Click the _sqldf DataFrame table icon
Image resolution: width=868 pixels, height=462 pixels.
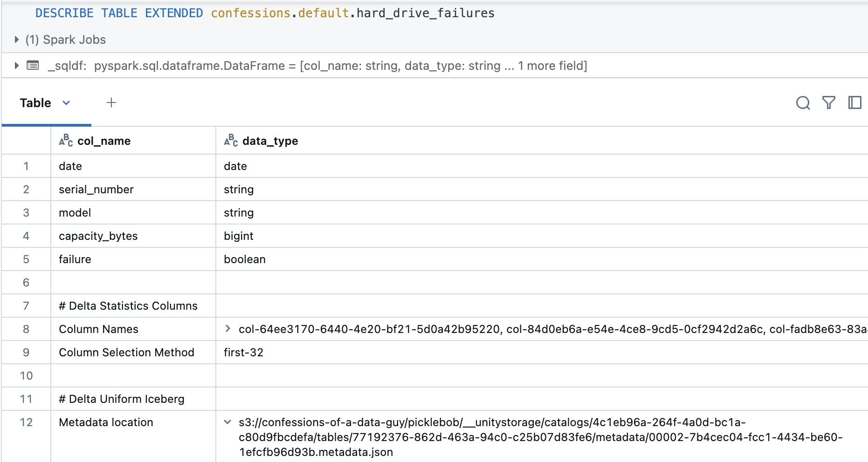[x=33, y=66]
